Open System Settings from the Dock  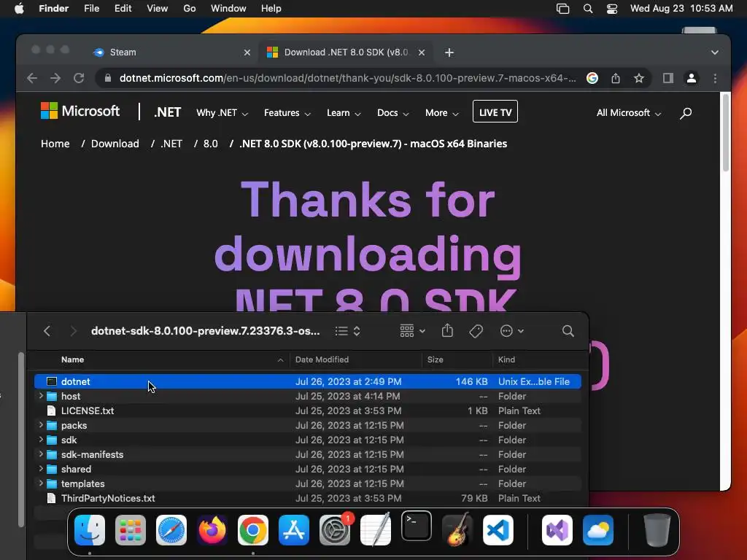335,530
